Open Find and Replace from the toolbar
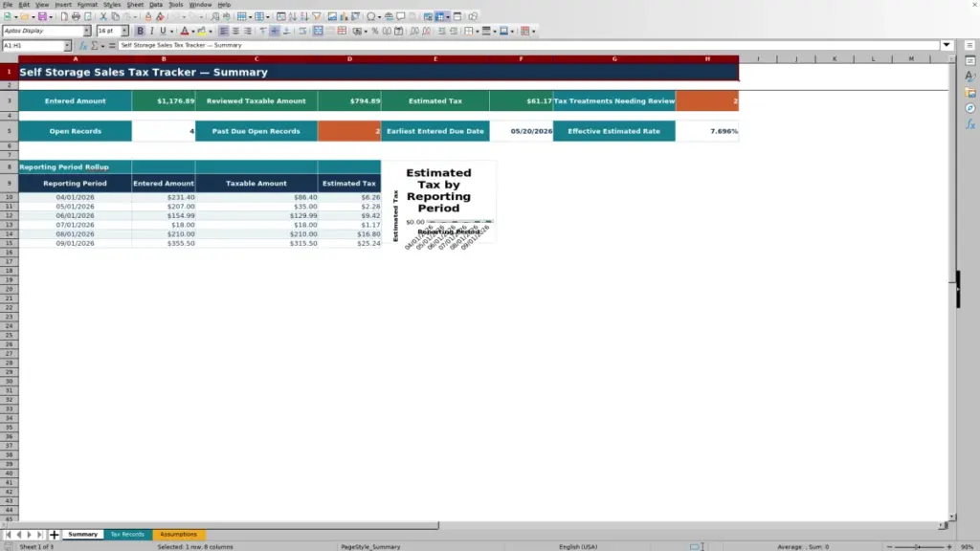 click(215, 17)
